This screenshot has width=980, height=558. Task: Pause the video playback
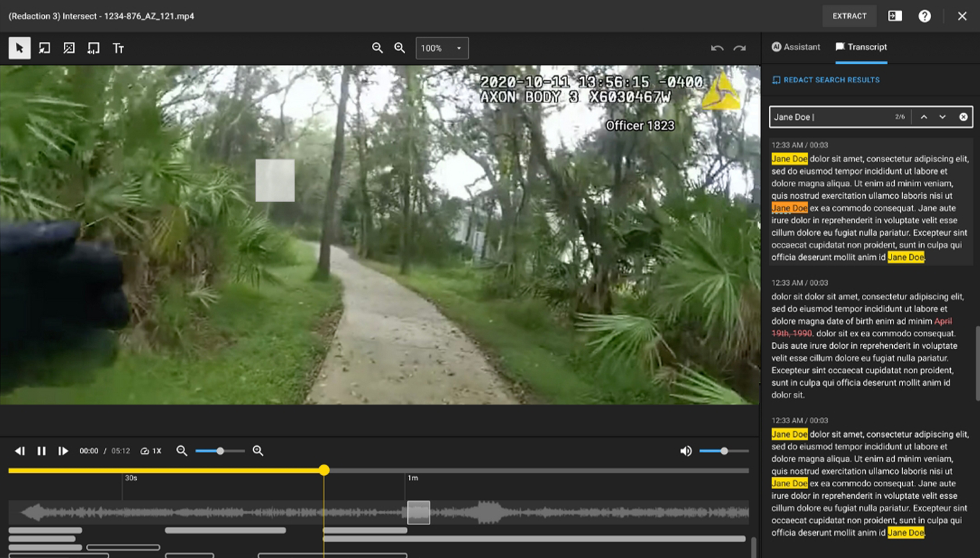point(41,451)
